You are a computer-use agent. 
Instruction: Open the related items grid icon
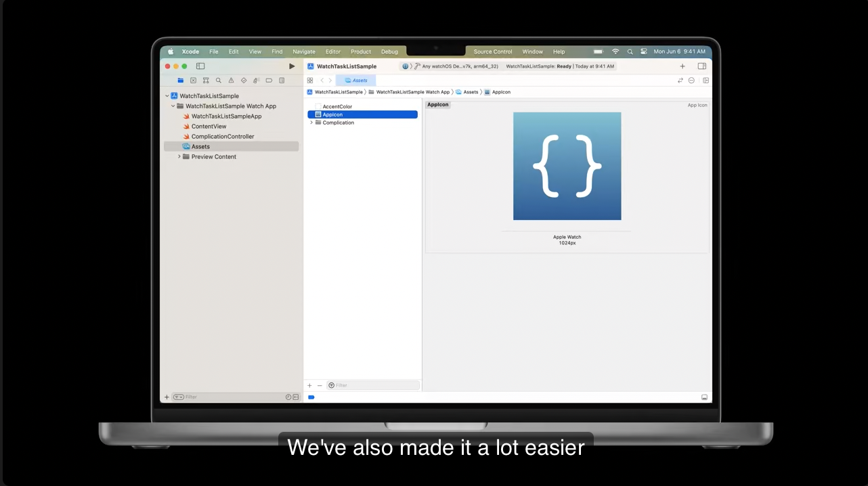(x=310, y=81)
